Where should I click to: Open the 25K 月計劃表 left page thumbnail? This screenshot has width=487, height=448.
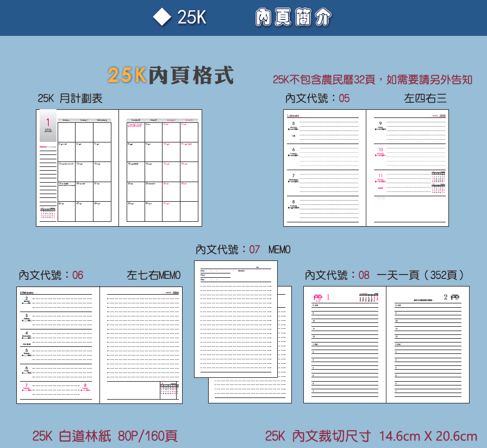[77, 168]
